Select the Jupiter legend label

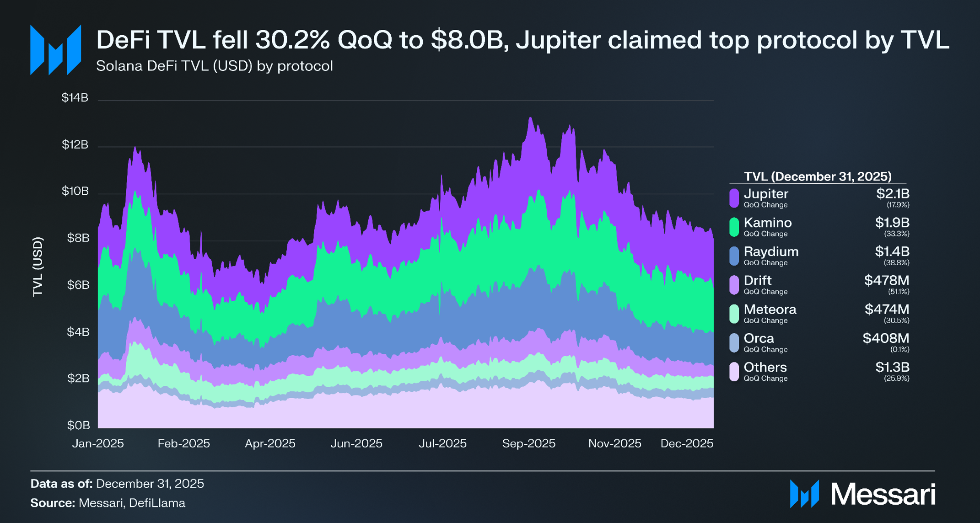[766, 194]
